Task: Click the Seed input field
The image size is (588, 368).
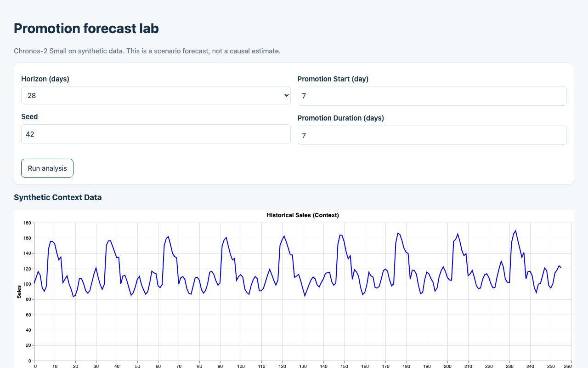Action: pos(156,134)
